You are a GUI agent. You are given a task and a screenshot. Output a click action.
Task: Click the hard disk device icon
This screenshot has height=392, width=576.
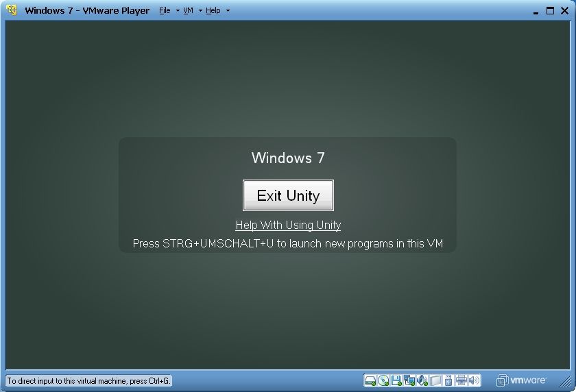tap(370, 380)
